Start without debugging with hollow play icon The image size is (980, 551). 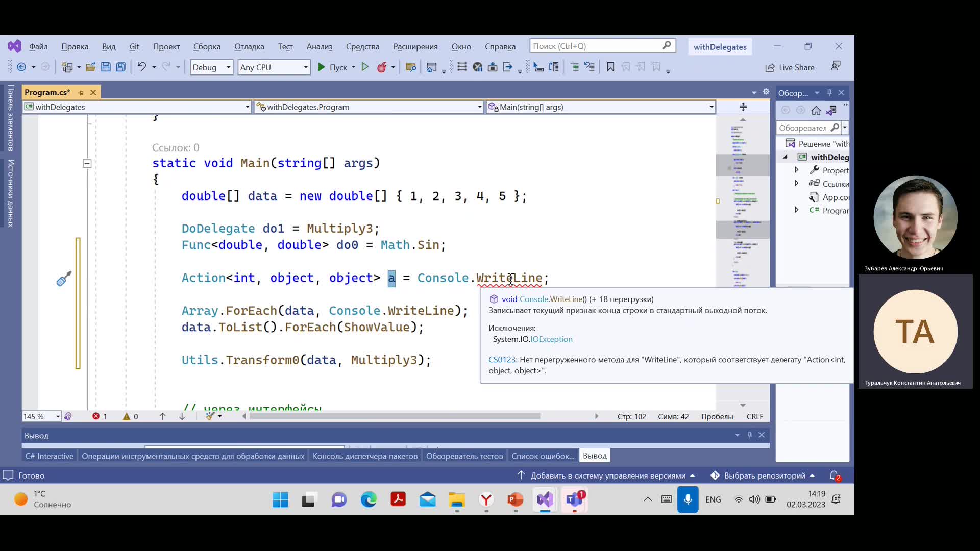tap(365, 67)
